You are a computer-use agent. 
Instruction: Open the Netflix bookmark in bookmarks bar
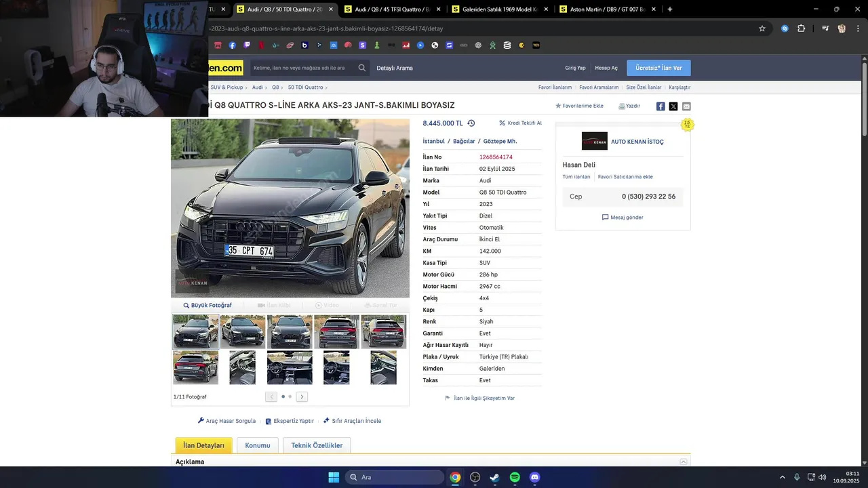261,45
